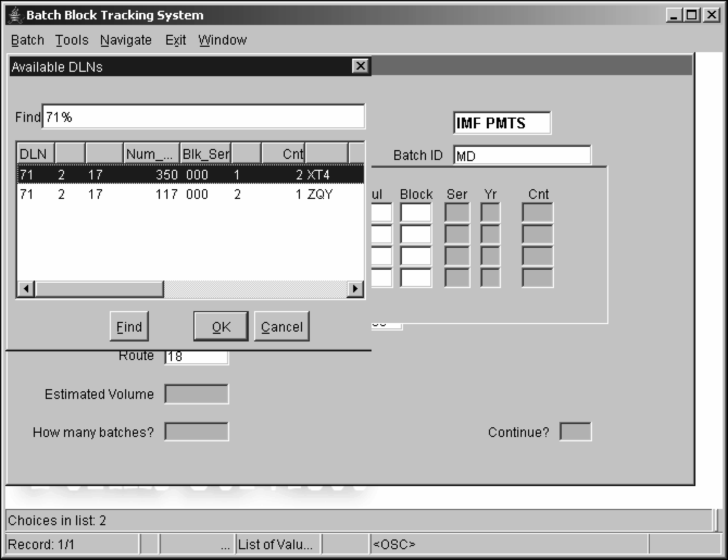Open the Batch menu
728x560 pixels.
point(27,40)
